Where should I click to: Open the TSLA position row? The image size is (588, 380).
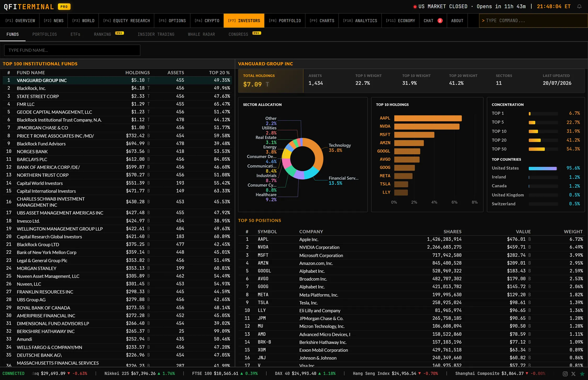click(411, 303)
